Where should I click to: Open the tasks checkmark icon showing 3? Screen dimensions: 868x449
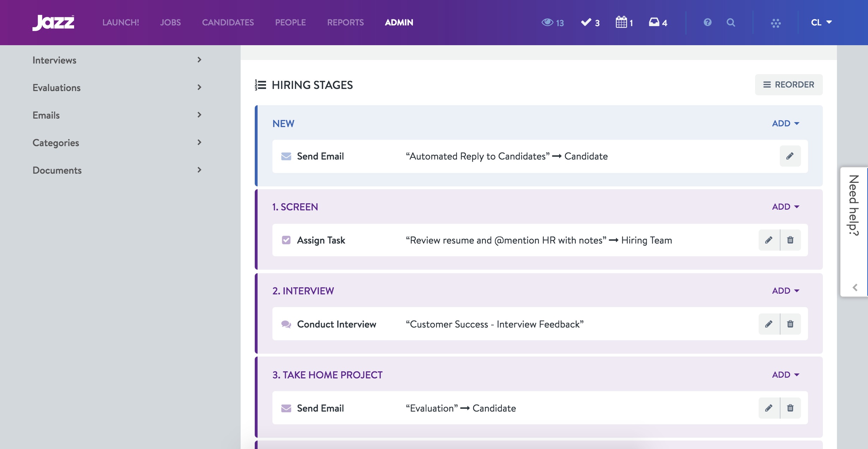pyautogui.click(x=590, y=23)
